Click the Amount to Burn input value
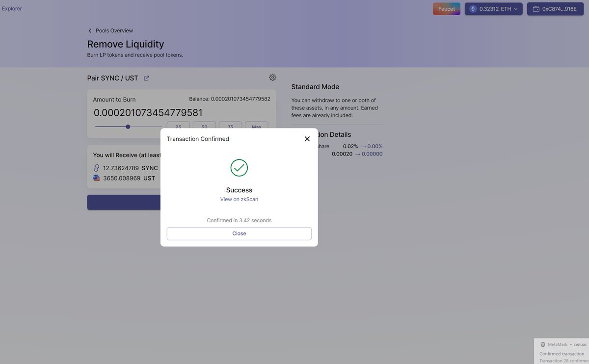This screenshot has height=364, width=589. coord(148,112)
